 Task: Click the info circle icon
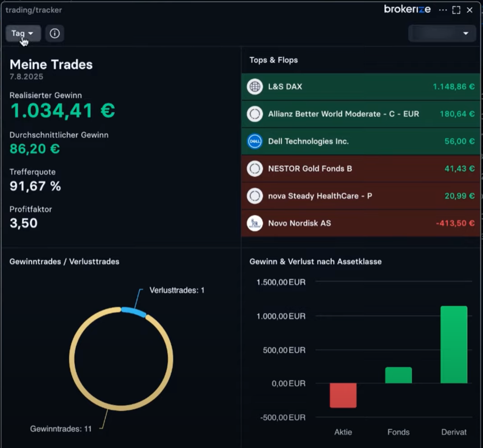(55, 33)
